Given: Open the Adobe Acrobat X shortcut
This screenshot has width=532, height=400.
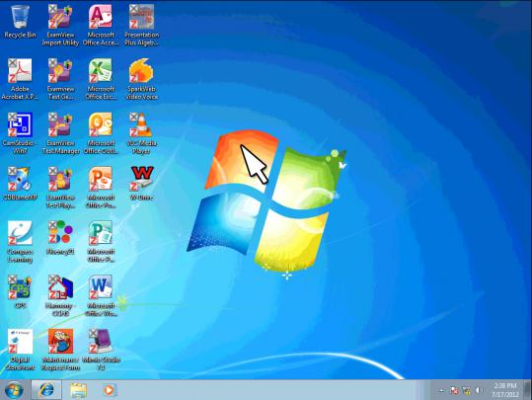Looking at the screenshot, I should pyautogui.click(x=20, y=79).
